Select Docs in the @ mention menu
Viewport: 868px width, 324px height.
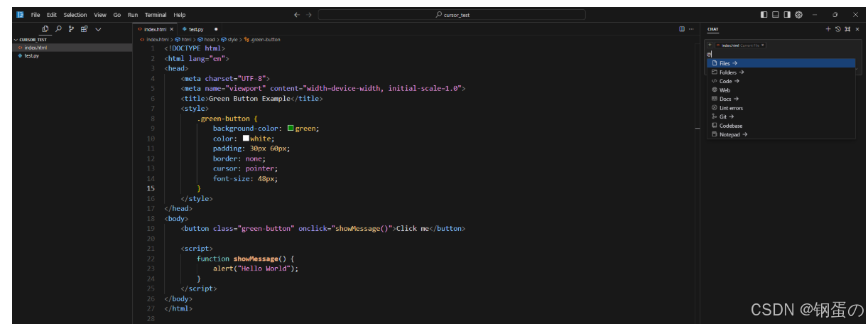[x=781, y=99]
